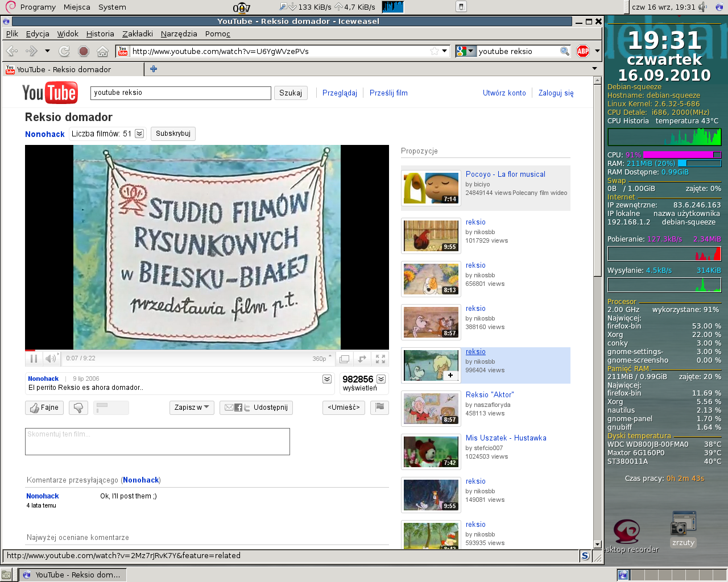This screenshot has width=728, height=582.
Task: Click the browser address bar URL
Action: [280, 51]
